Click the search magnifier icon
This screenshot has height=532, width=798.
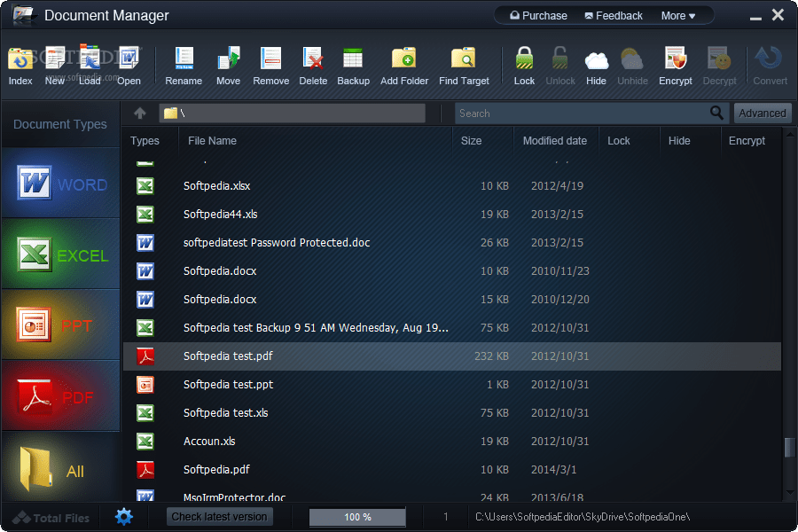pyautogui.click(x=716, y=113)
